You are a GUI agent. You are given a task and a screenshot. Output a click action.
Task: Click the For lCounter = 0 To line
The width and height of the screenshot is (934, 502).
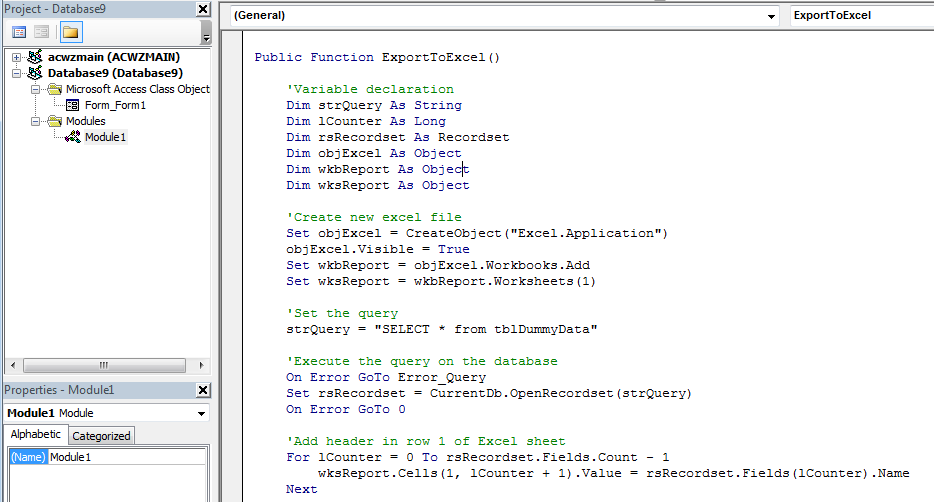click(478, 458)
